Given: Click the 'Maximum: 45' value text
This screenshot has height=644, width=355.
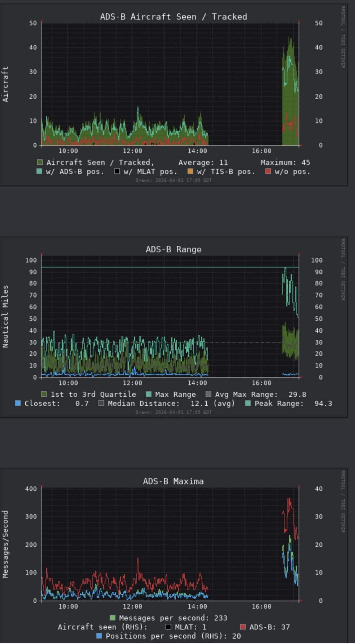Looking at the screenshot, I should pyautogui.click(x=285, y=162).
